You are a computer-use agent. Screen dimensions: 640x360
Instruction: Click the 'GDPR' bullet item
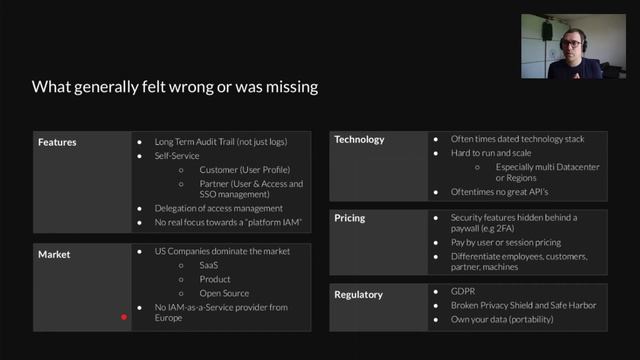[463, 291]
